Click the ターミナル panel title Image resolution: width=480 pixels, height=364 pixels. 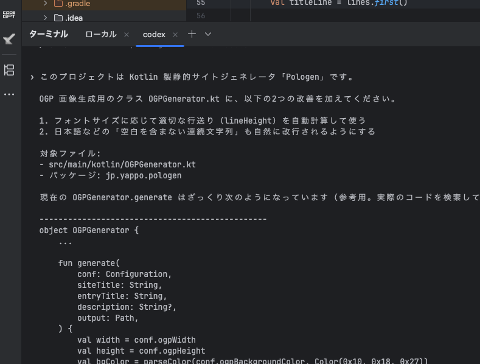(x=49, y=34)
